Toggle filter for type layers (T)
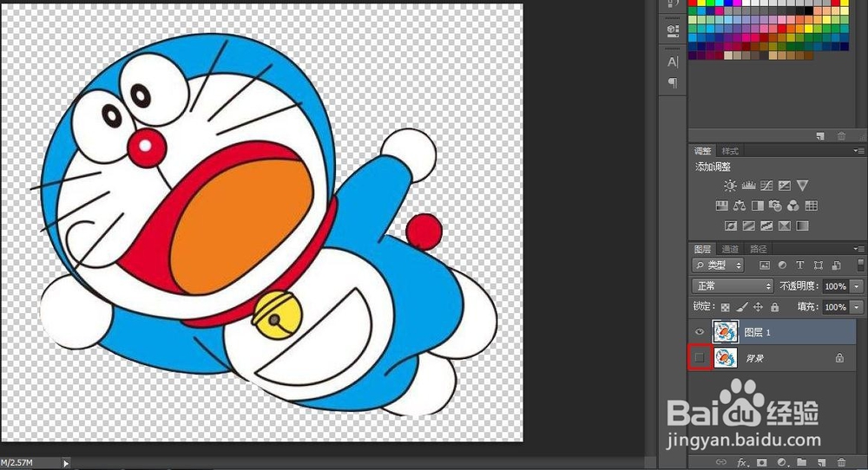 point(800,265)
